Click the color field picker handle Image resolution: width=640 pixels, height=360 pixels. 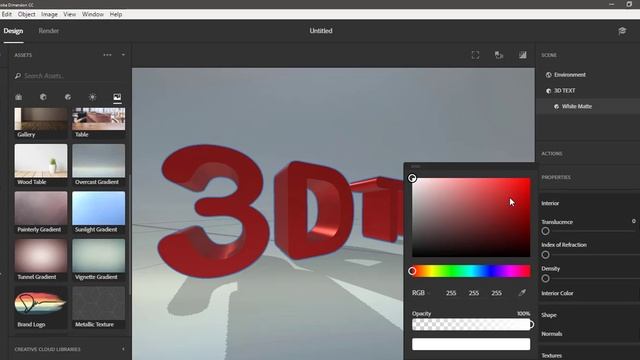coord(412,178)
